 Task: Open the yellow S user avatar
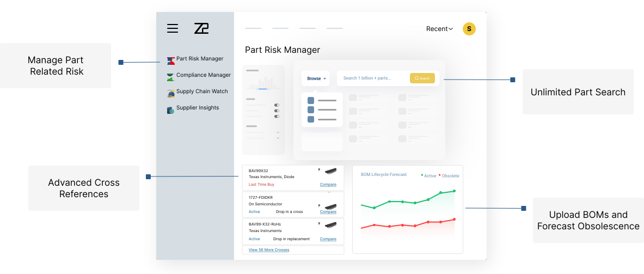tap(469, 29)
